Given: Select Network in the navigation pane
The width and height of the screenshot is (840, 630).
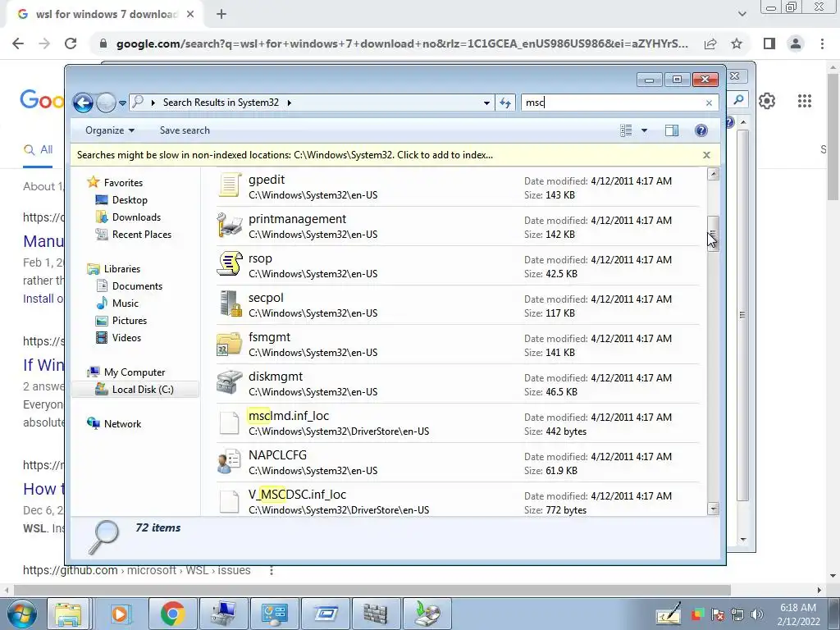Looking at the screenshot, I should coord(122,424).
